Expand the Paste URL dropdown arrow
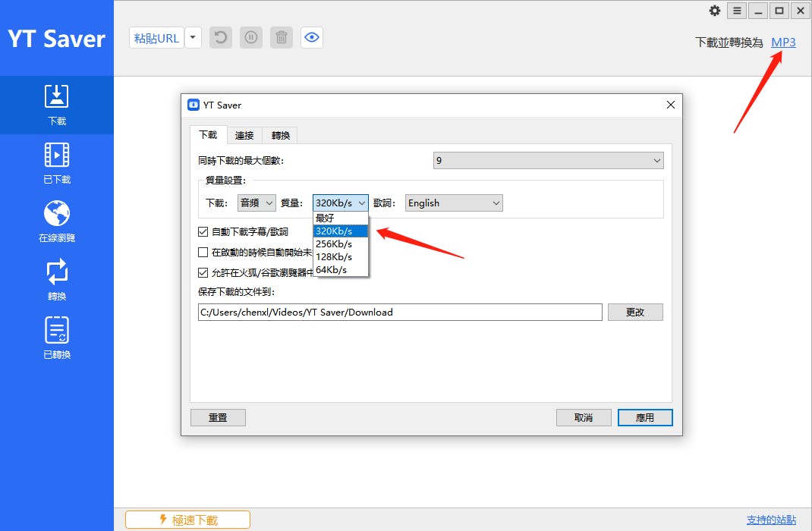The image size is (812, 531). tap(194, 38)
